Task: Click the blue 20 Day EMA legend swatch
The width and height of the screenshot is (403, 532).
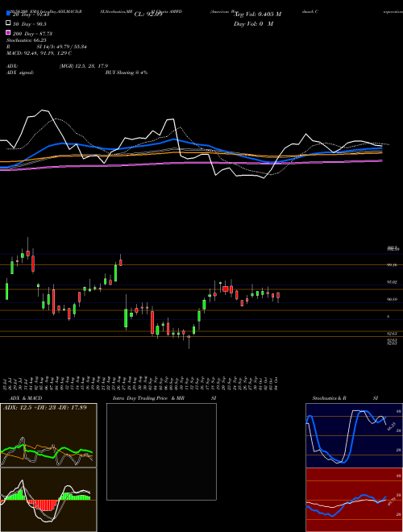Action: click(9, 14)
